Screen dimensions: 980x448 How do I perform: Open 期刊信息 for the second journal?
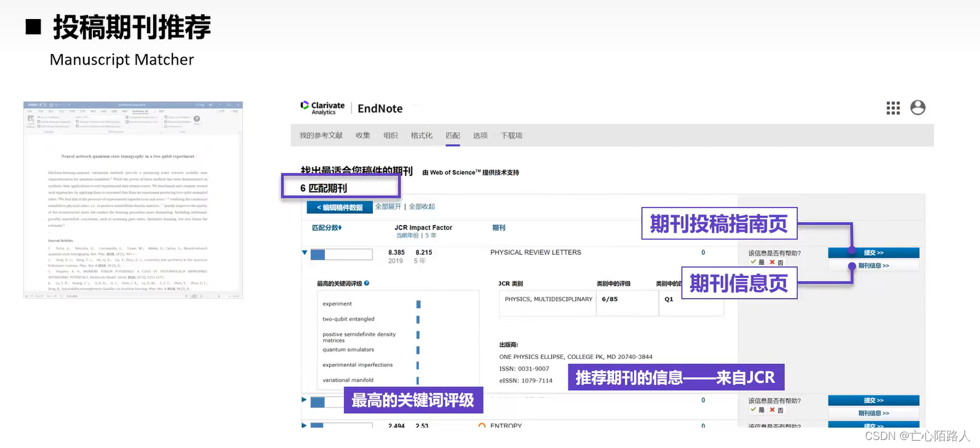pyautogui.click(x=874, y=413)
